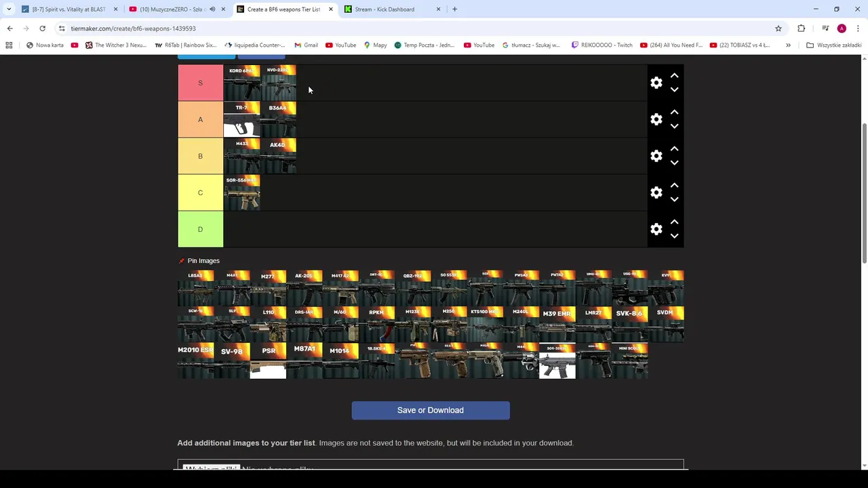Open Wszystkie zakładki bookmarks folder
Screen dimensions: 868x488
(833, 45)
